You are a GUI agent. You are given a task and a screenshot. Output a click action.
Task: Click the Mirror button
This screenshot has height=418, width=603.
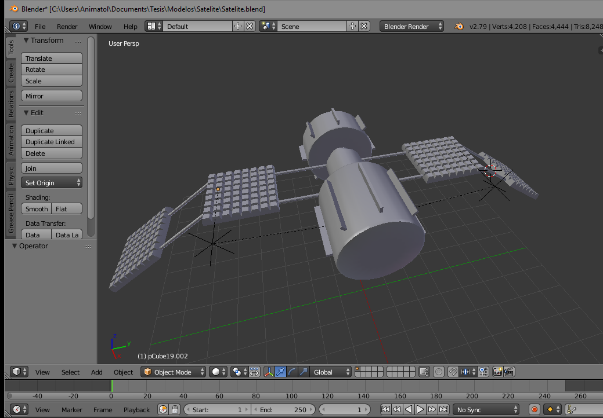click(52, 96)
